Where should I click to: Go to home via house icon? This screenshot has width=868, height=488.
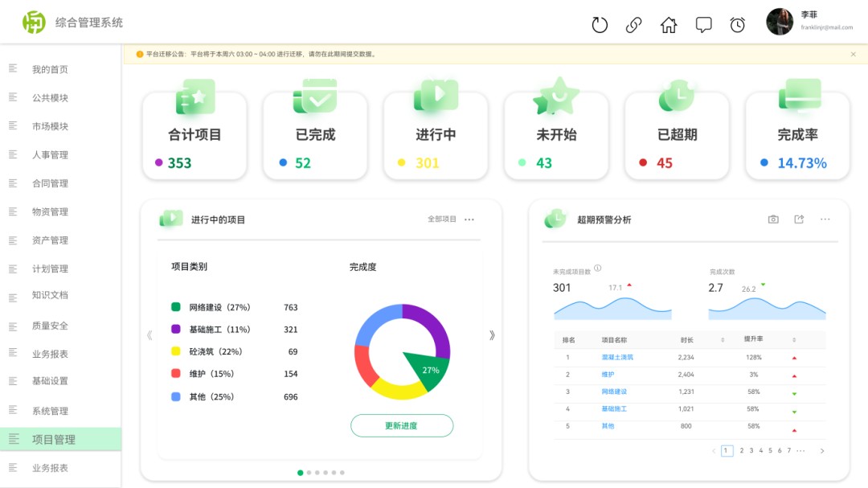tap(669, 25)
